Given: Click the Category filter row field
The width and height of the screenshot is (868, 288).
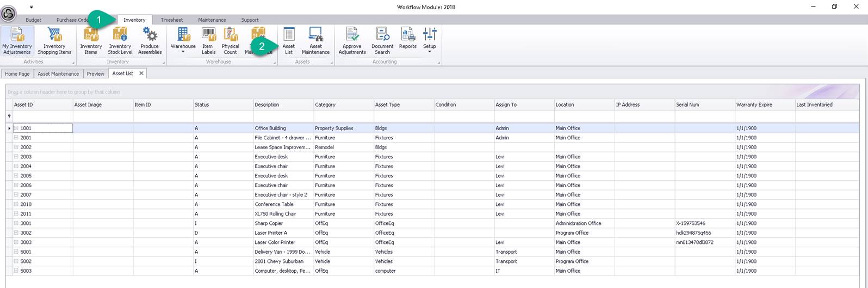Looking at the screenshot, I should (x=343, y=116).
